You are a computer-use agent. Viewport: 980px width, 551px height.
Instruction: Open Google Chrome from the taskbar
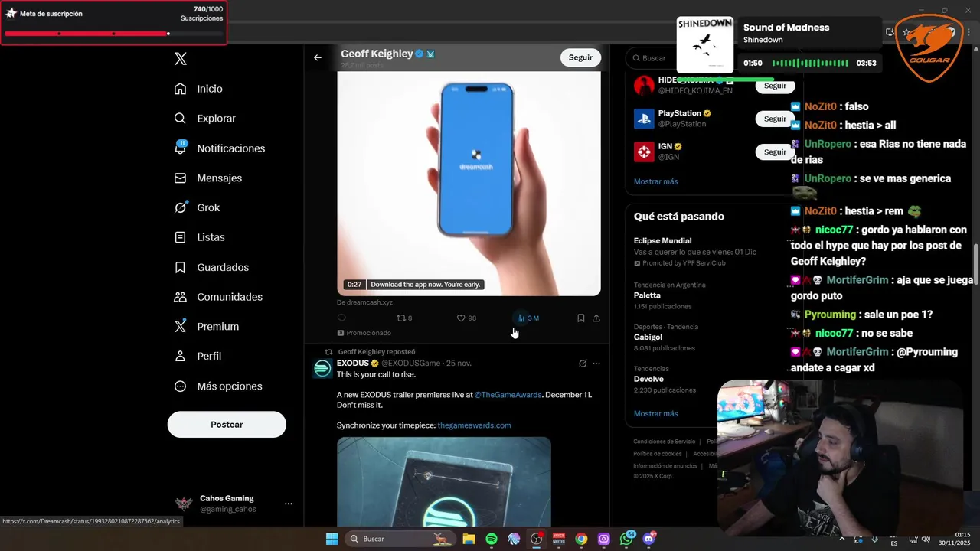click(x=581, y=539)
